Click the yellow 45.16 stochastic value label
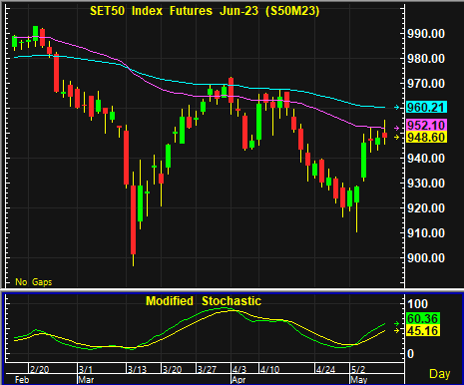Screen dimensions: 464x385 coord(423,331)
